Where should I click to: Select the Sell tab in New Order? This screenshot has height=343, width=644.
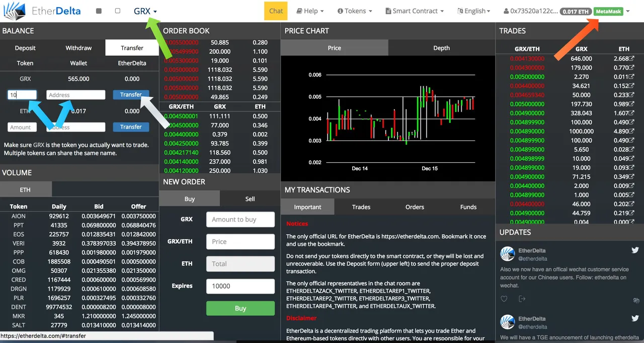pos(250,199)
